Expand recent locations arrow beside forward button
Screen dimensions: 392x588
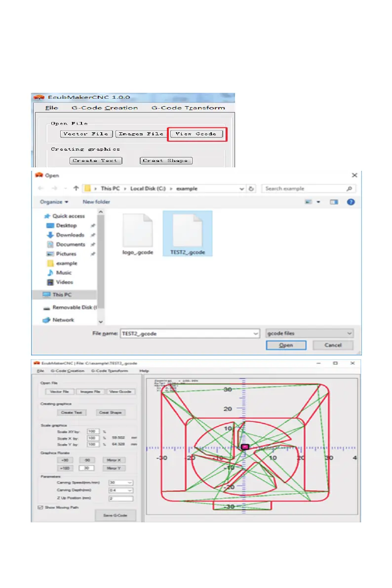(x=66, y=188)
